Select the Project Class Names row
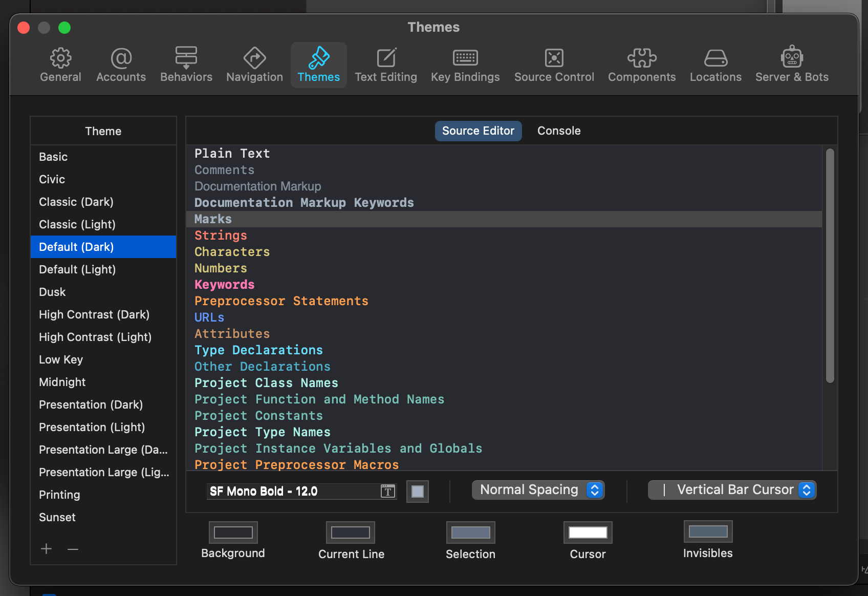 tap(504, 383)
